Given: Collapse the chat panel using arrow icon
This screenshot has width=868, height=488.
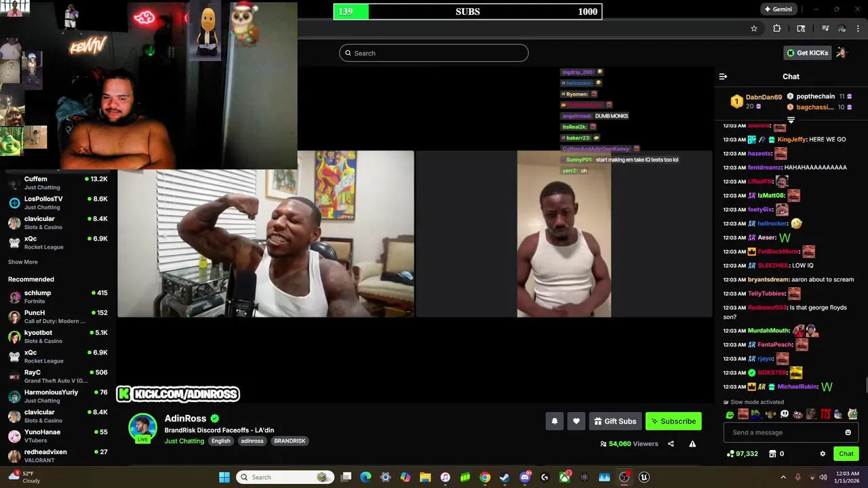Looking at the screenshot, I should click(x=723, y=77).
